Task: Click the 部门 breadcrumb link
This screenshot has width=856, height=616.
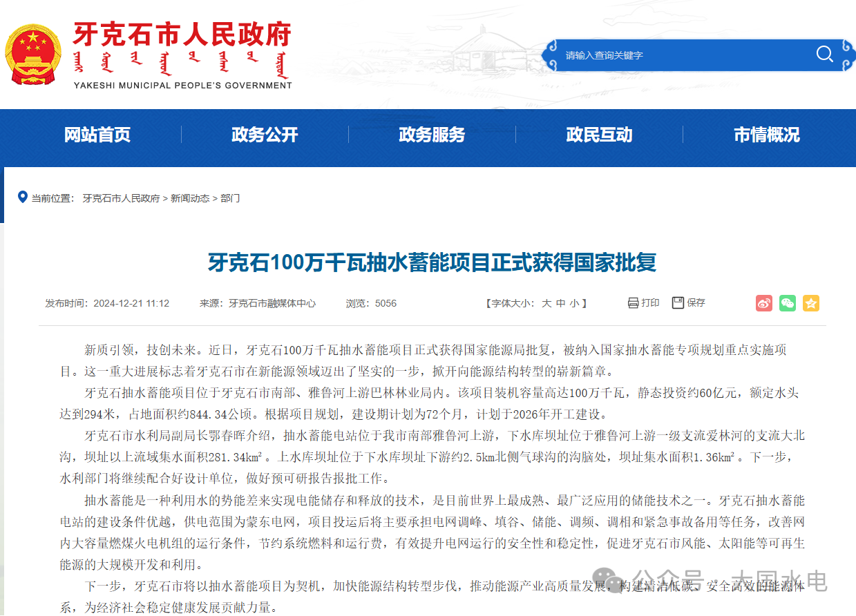Action: pos(230,198)
